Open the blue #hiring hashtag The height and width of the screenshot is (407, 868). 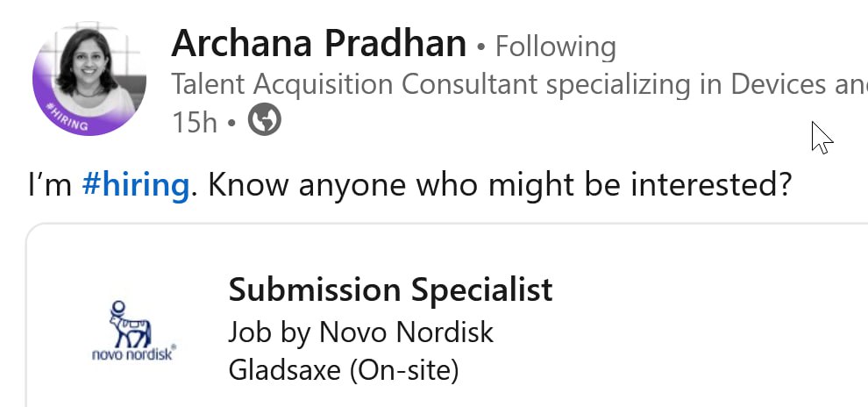[136, 185]
